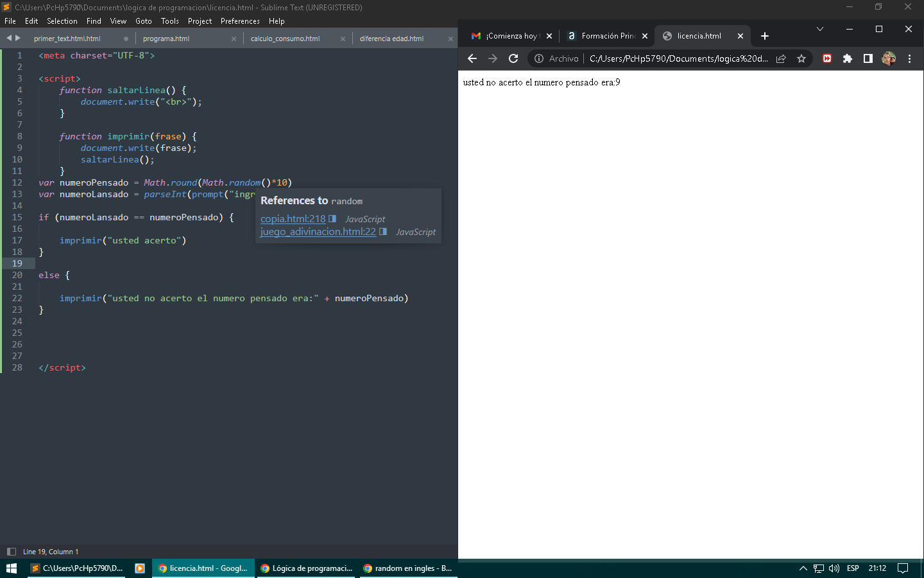Screen dimensions: 924x578
Task: Open a new Chrome tab
Action: (765, 36)
